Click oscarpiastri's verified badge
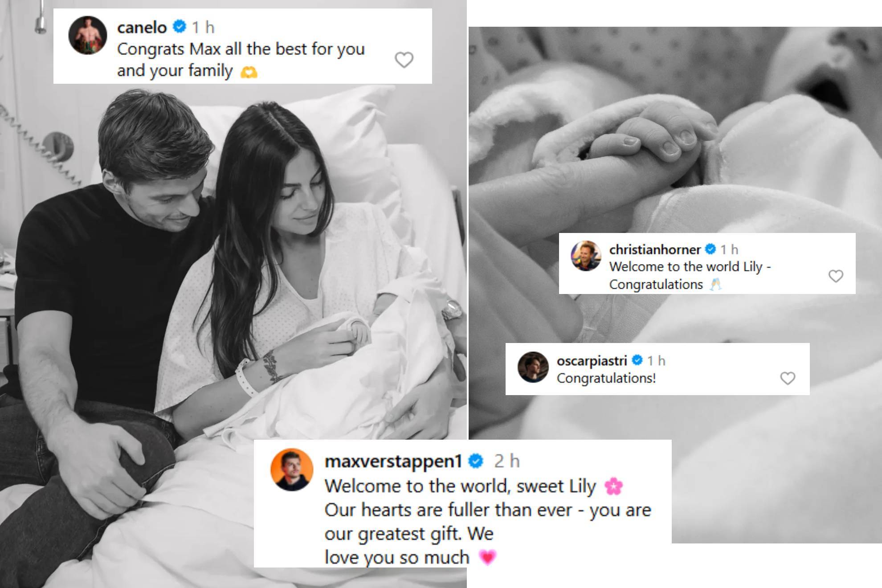Viewport: 882px width, 588px height. pos(637,360)
